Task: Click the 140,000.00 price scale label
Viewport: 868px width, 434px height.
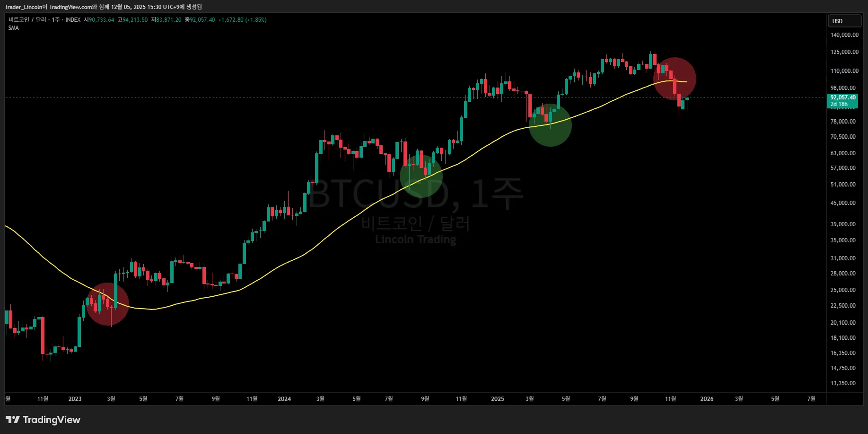Action: click(x=844, y=35)
